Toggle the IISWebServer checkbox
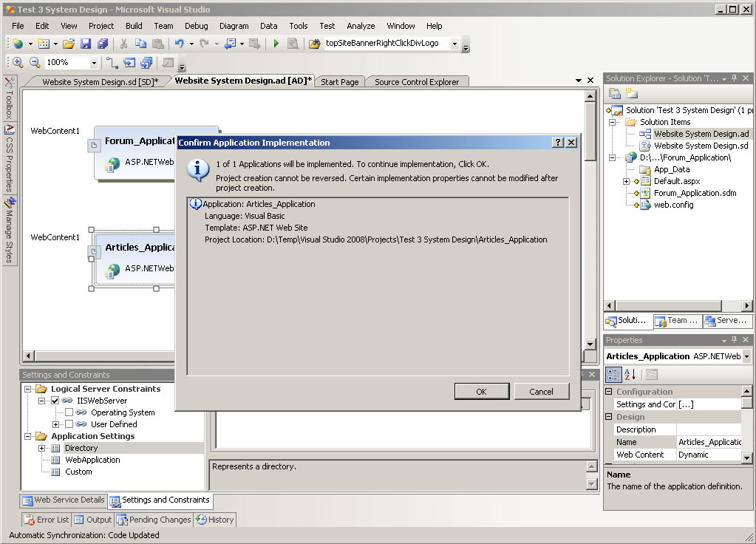Image resolution: width=756 pixels, height=544 pixels. pos(55,401)
